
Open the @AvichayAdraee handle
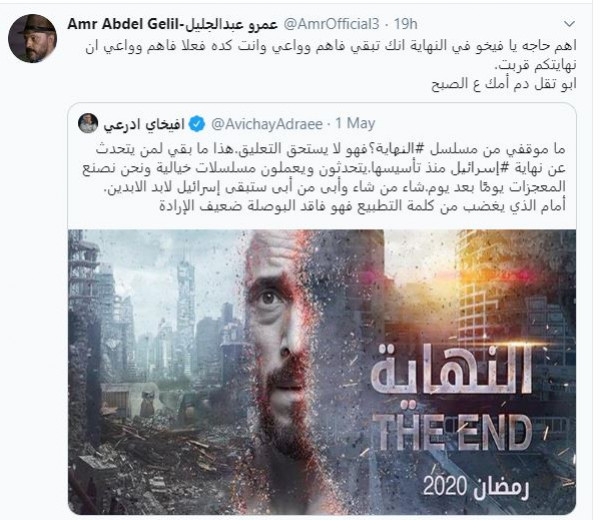click(x=267, y=124)
